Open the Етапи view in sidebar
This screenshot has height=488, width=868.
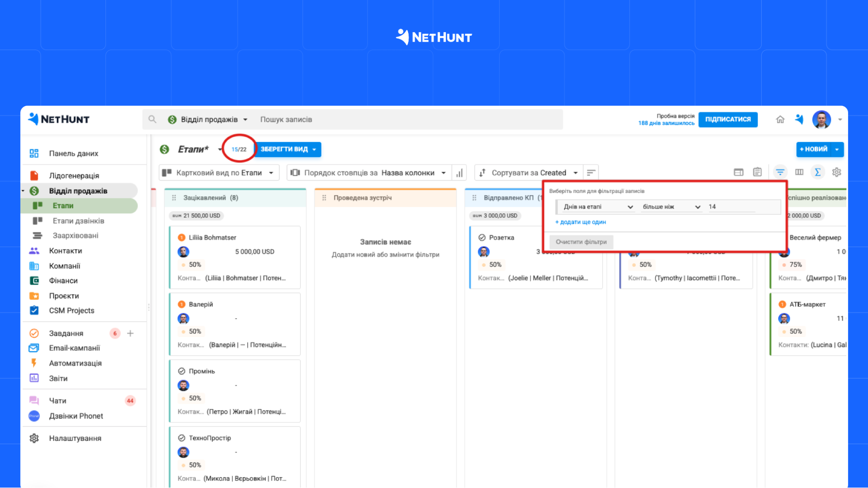coord(63,206)
